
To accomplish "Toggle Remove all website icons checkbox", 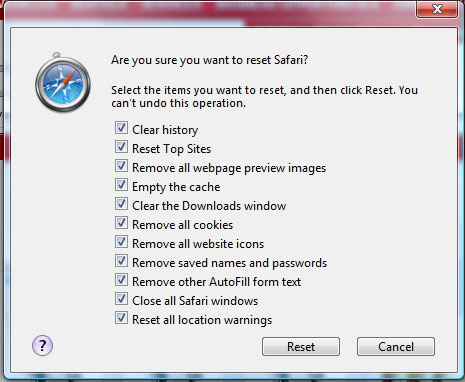I will click(x=121, y=242).
